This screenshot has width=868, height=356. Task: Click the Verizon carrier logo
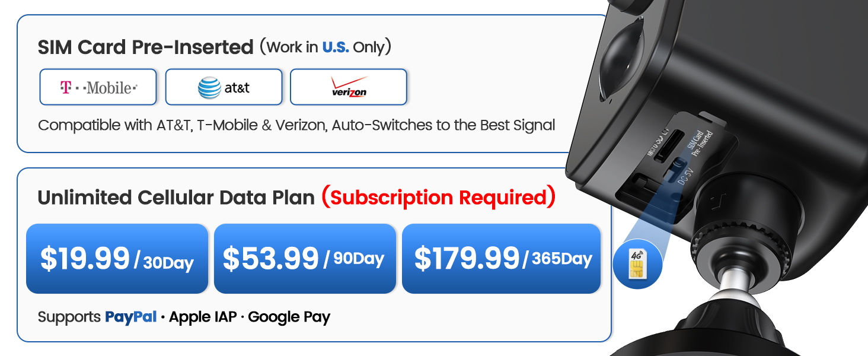coord(349,87)
